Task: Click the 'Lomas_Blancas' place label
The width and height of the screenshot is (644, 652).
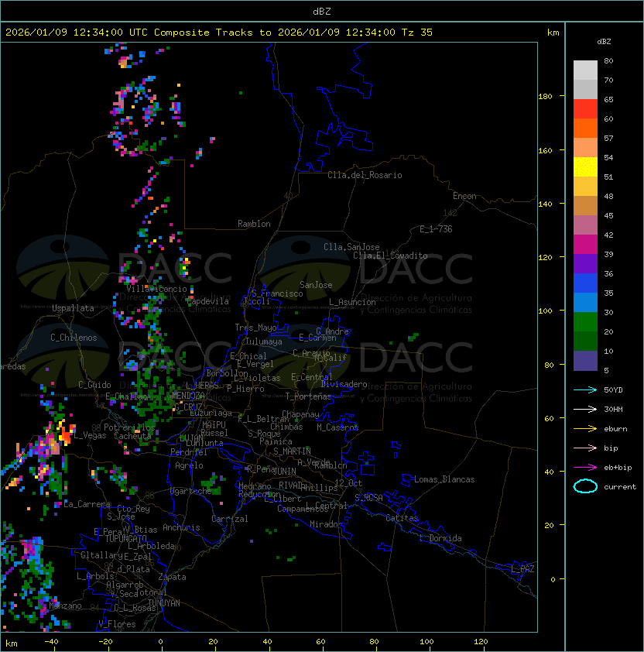Action: point(444,479)
